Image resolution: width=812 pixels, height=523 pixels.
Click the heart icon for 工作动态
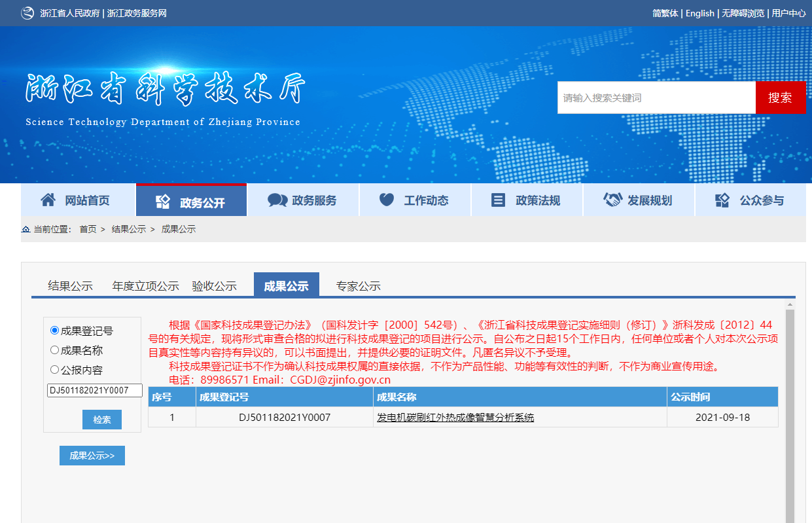point(387,200)
